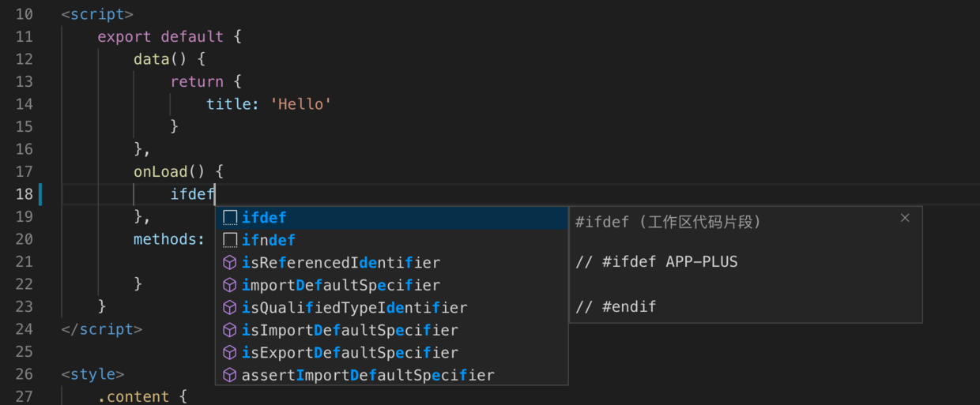This screenshot has width=980, height=405.
Task: Click the snippet icon beside ifndef suggestion
Action: point(230,240)
